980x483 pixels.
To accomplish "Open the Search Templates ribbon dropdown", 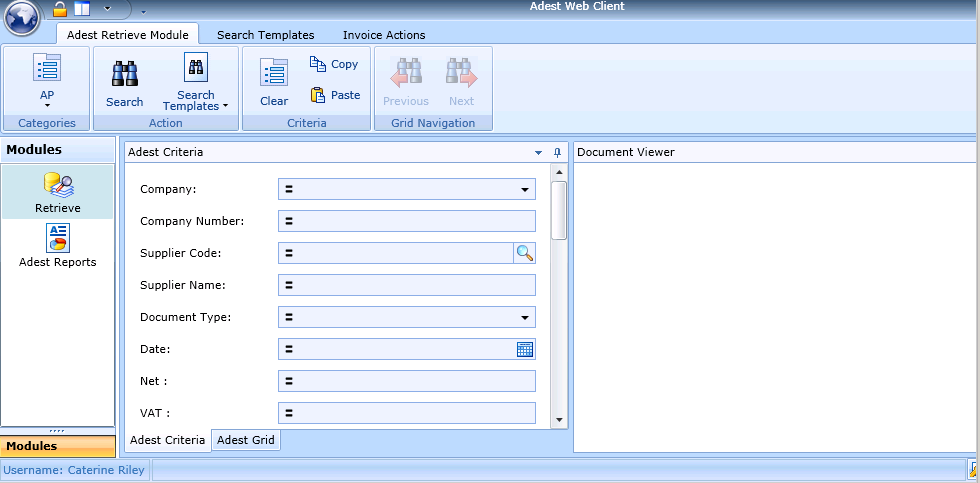I will point(196,82).
